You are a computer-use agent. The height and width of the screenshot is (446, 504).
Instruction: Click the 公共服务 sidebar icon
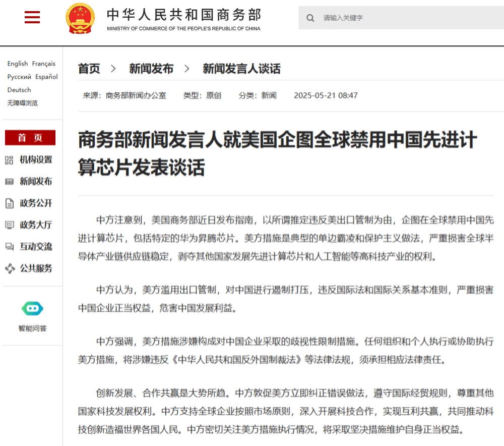10,268
